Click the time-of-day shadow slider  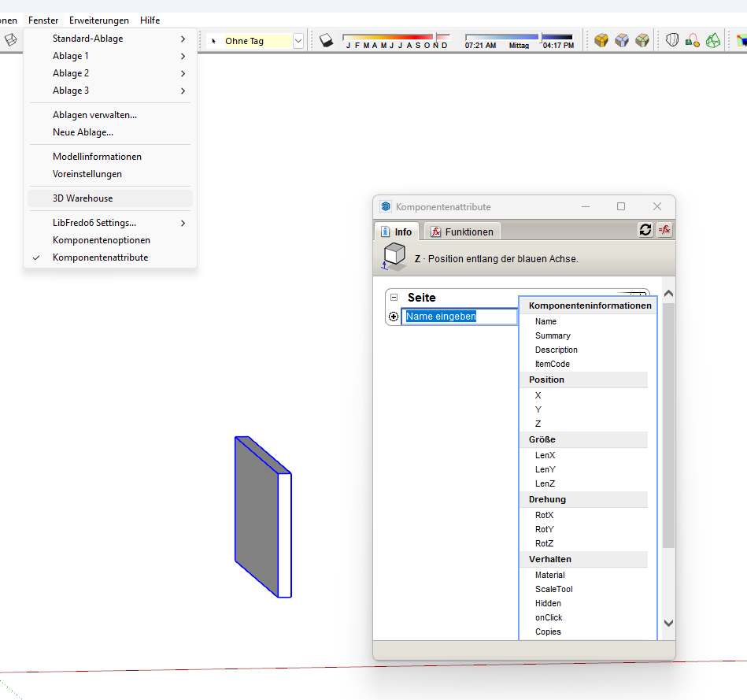click(x=501, y=36)
